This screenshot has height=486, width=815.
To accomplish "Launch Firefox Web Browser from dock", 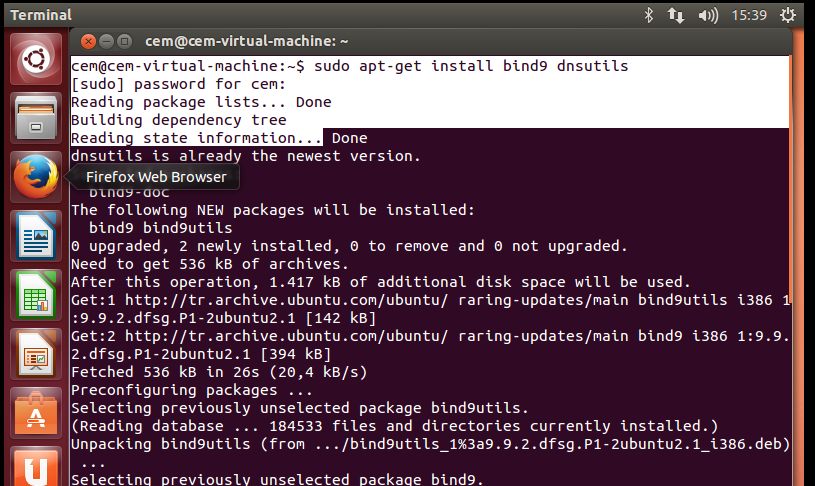I will (x=36, y=177).
